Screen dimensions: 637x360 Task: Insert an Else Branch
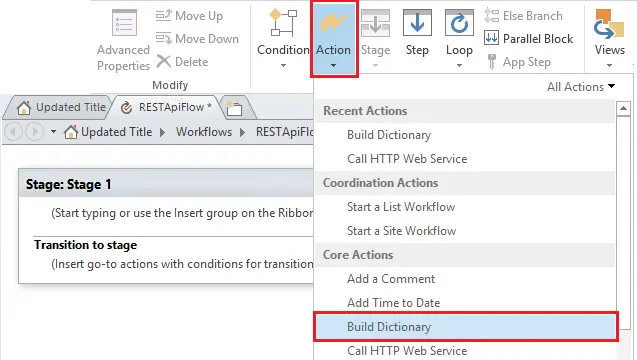pos(523,16)
